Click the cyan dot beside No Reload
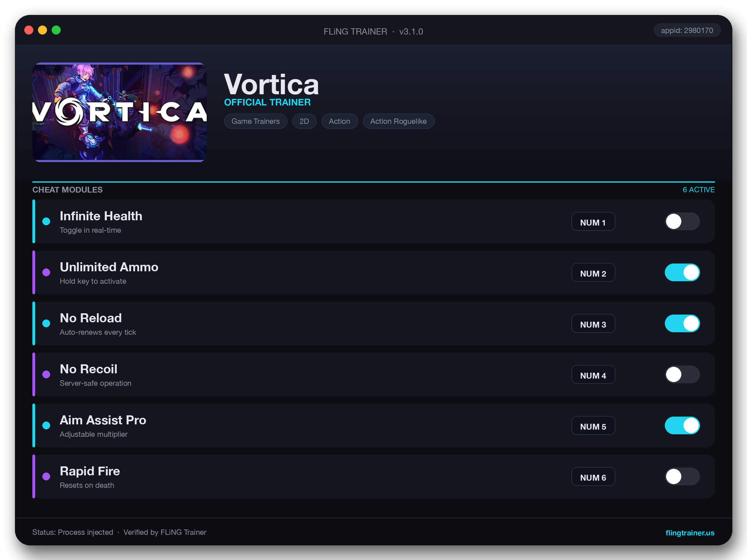 coord(46,323)
